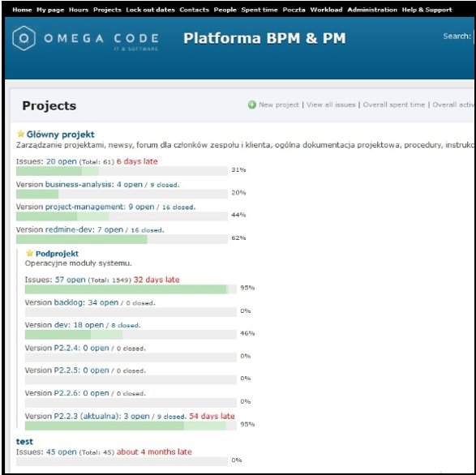This screenshot has height=475, width=476.
Task: Click the 54 days late text
Action: [212, 416]
